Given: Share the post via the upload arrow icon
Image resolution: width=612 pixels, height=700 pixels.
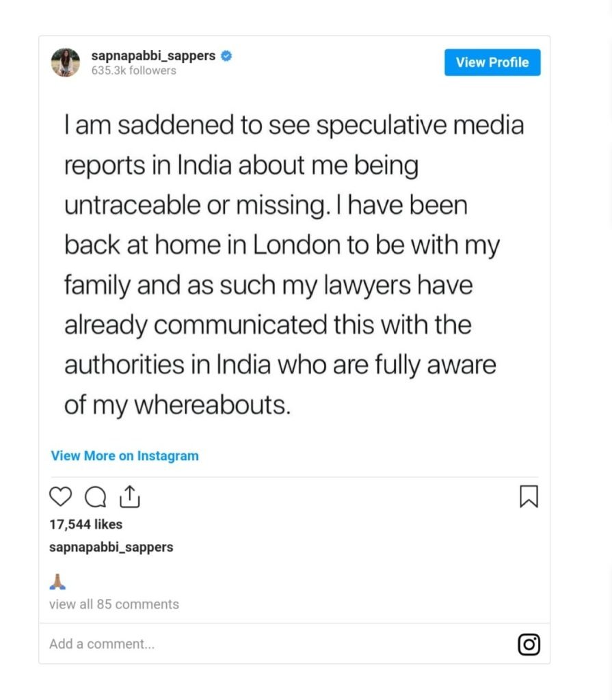Looking at the screenshot, I should tap(130, 497).
